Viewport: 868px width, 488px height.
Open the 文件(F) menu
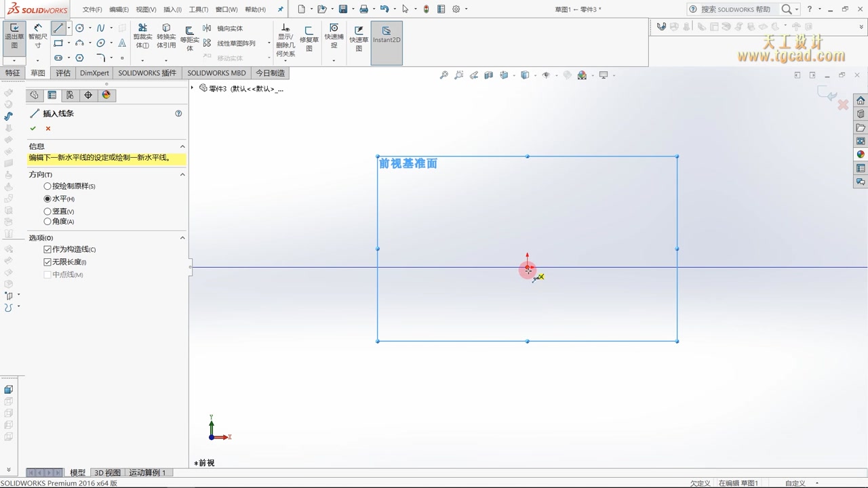click(92, 9)
